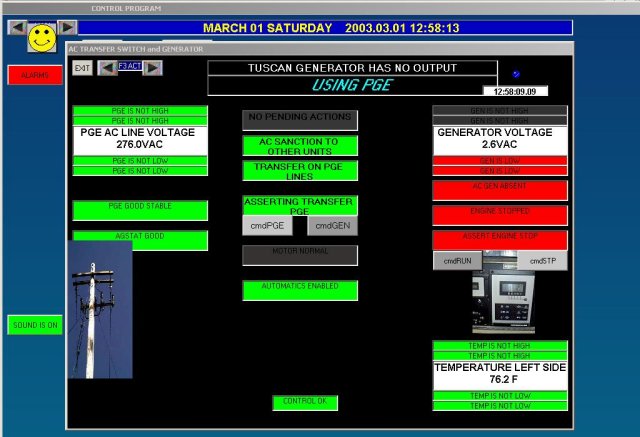Open the utility pole photo
This screenshot has height=437, width=640.
pos(100,309)
